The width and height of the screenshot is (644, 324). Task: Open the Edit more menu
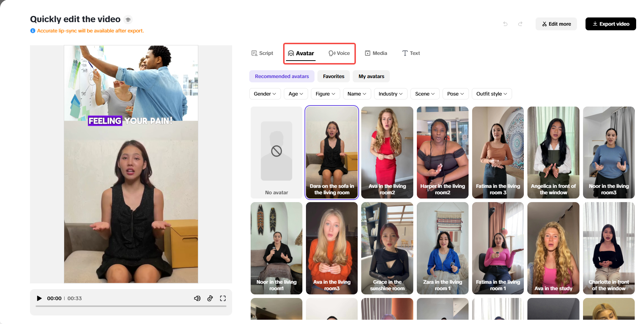click(x=556, y=24)
